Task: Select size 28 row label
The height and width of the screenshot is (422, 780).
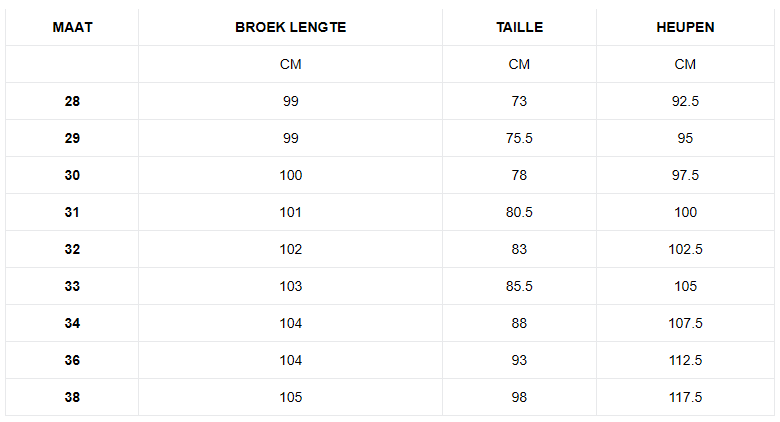Action: point(72,101)
